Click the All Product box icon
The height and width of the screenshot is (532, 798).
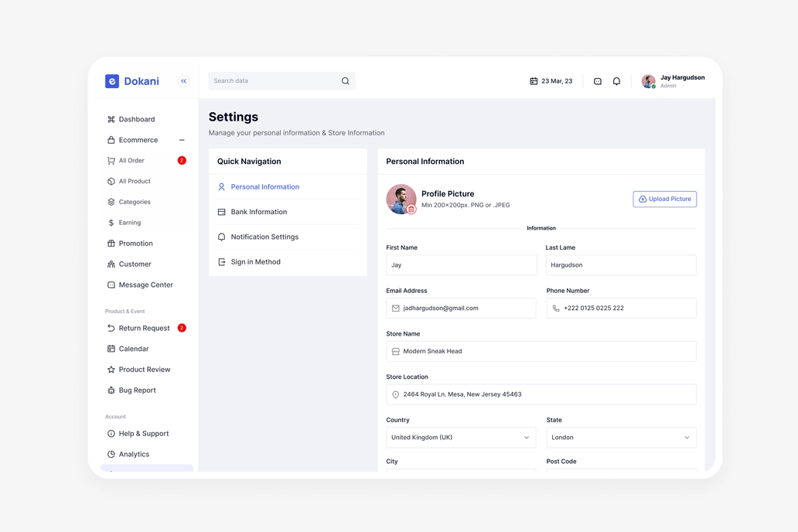click(111, 181)
